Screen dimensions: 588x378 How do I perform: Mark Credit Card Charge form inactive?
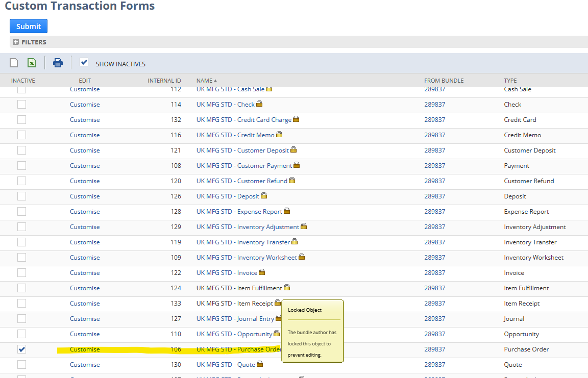click(x=22, y=119)
